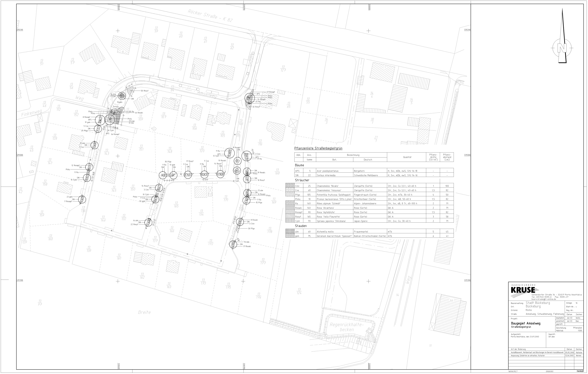Screen dimensions: 588x374
Task: Click the Bäume section heading
Action: tap(299, 165)
